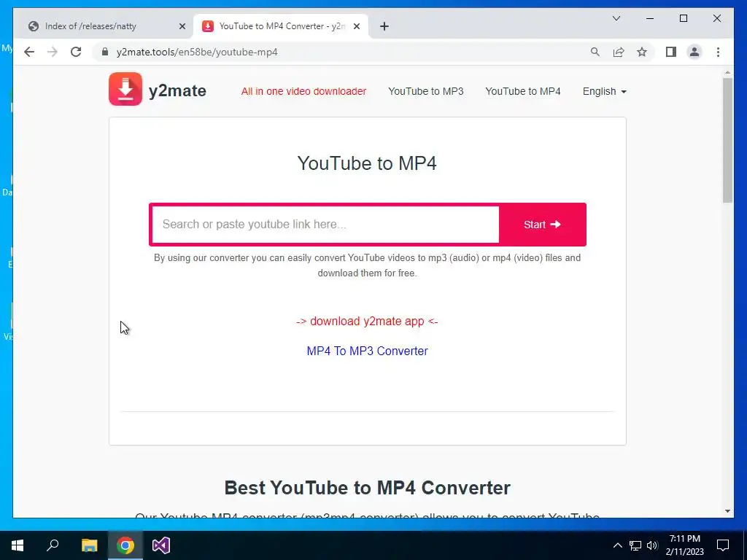Click the page vertical scrollbar thumb
The height and width of the screenshot is (560, 747).
[727, 141]
